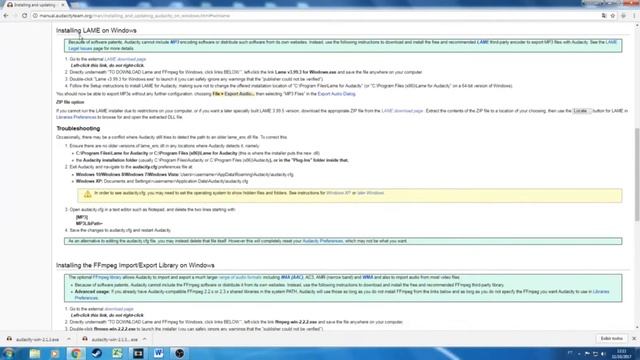Open the range of audio formats link

[x=240, y=278]
